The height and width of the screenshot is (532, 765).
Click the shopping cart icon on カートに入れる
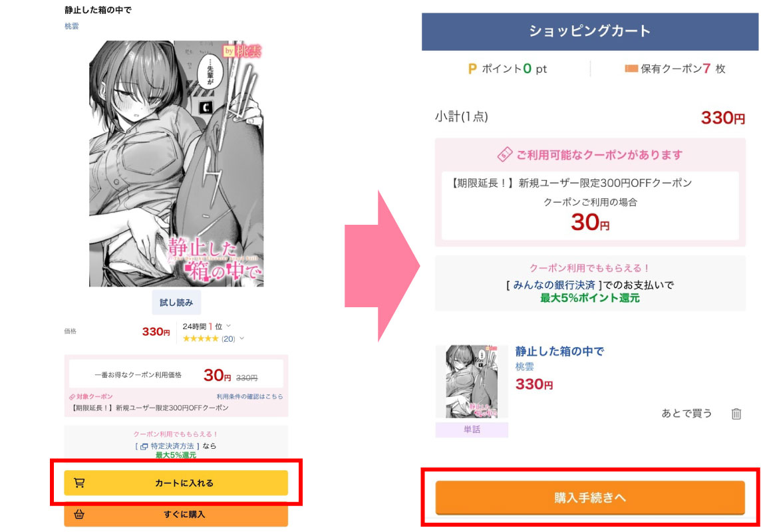tap(79, 483)
